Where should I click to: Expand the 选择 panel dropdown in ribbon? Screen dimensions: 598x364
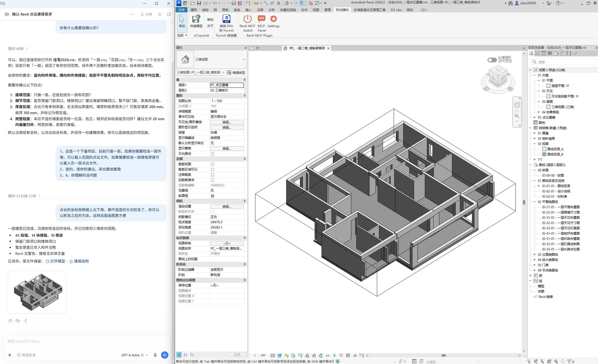[182, 35]
